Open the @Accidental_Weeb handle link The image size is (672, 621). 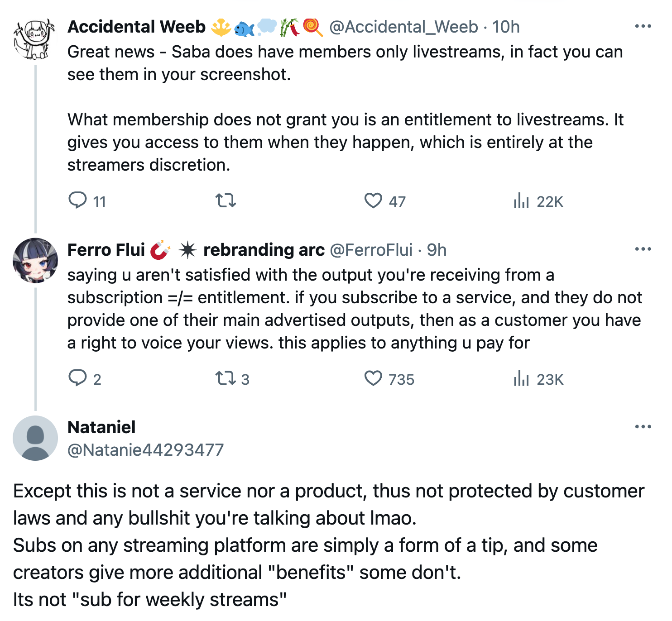click(403, 27)
